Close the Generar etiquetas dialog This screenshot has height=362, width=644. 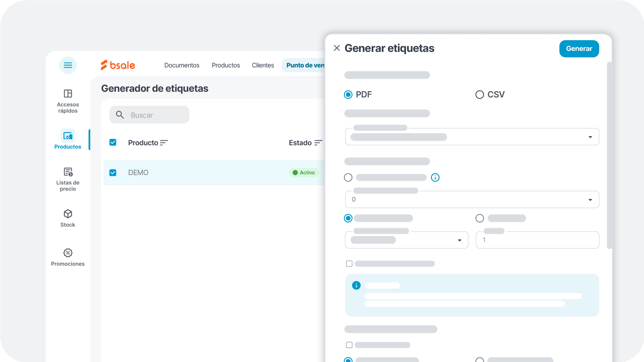pos(337,48)
